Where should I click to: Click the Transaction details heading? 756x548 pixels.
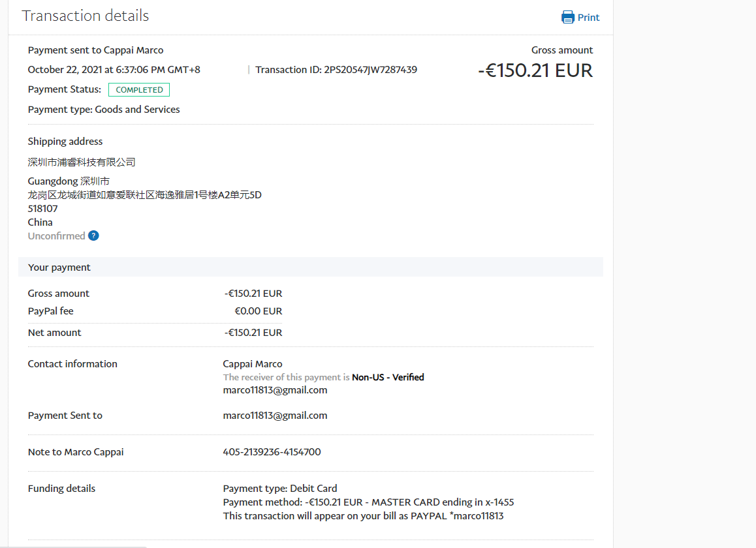86,16
